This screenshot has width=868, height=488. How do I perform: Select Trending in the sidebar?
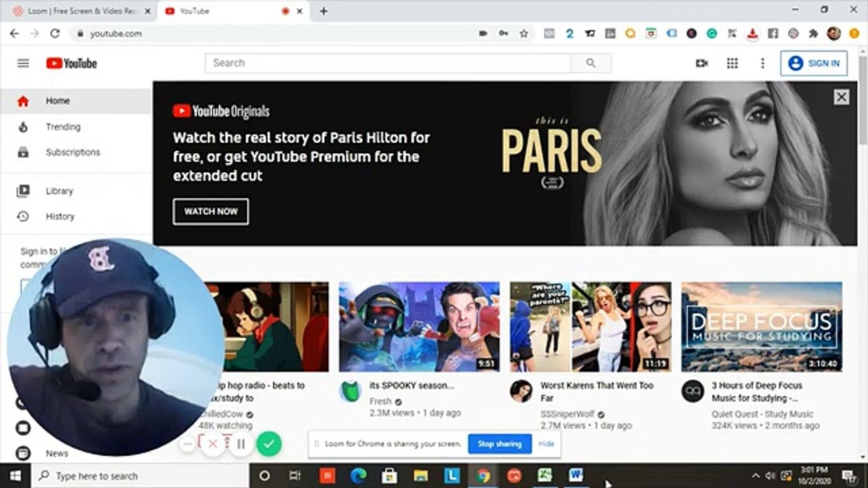coord(75,127)
